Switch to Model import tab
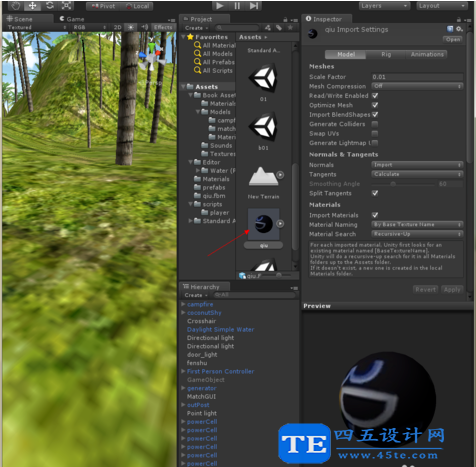Image resolution: width=476 pixels, height=467 pixels. tap(346, 54)
